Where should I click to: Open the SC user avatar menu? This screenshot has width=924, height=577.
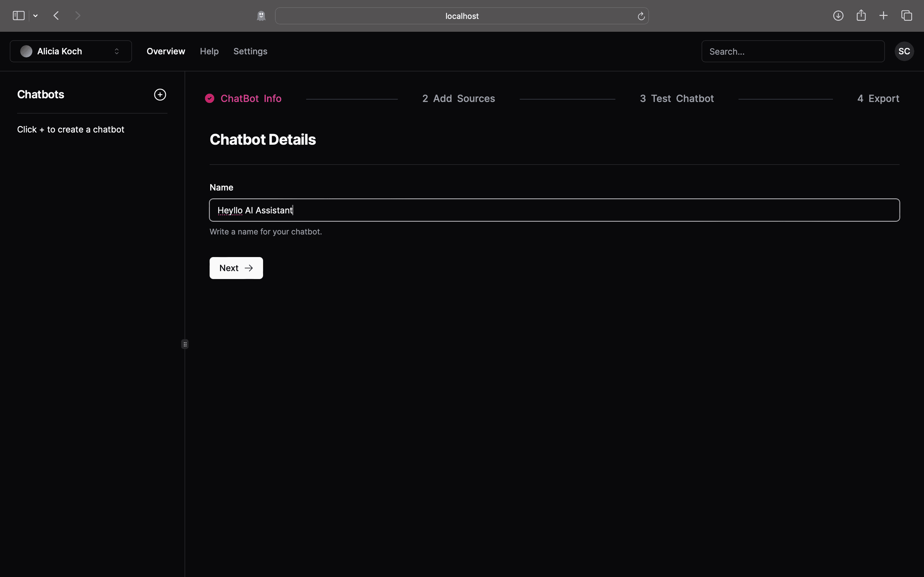[x=904, y=52]
